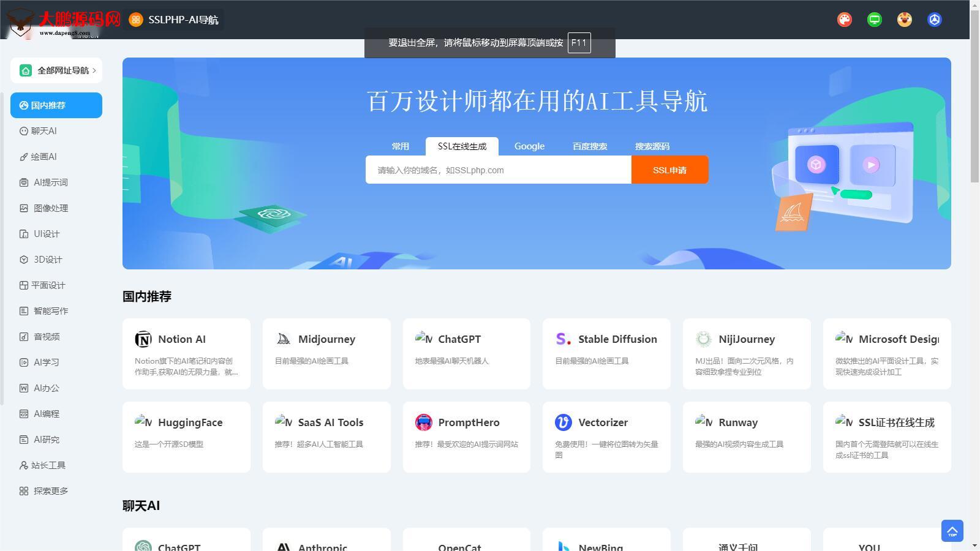Click the blue circular icon in top bar

click(x=935, y=20)
